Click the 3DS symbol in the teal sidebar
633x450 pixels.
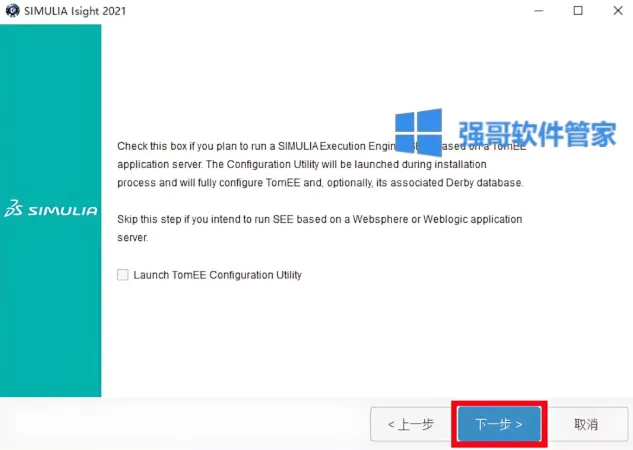tap(14, 209)
